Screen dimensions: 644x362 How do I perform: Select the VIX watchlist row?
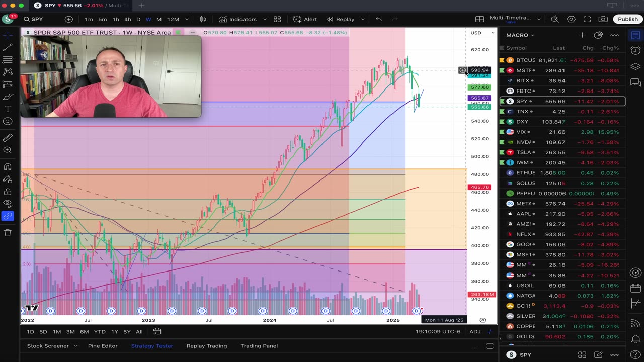click(562, 132)
